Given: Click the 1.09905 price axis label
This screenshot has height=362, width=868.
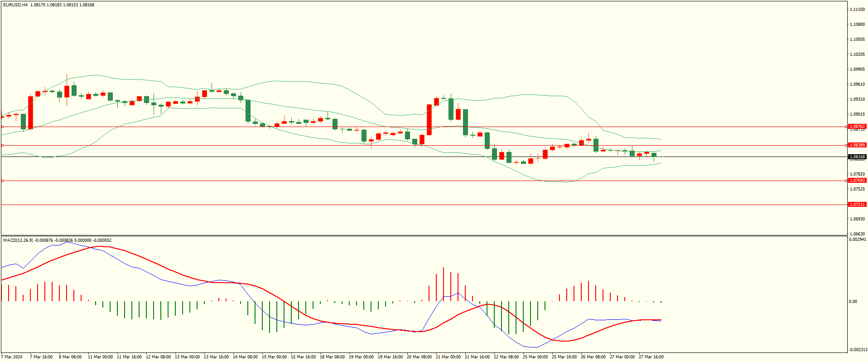Looking at the screenshot, I should [857, 69].
